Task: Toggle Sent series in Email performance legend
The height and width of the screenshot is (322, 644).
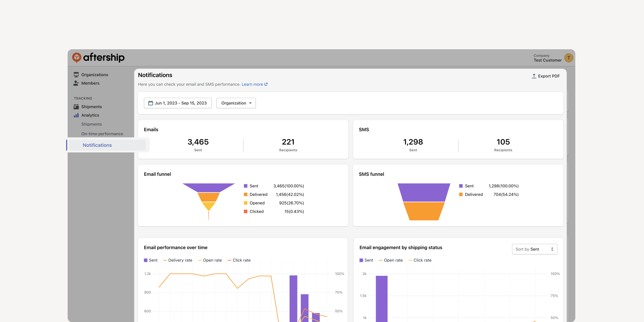Action: (x=150, y=260)
